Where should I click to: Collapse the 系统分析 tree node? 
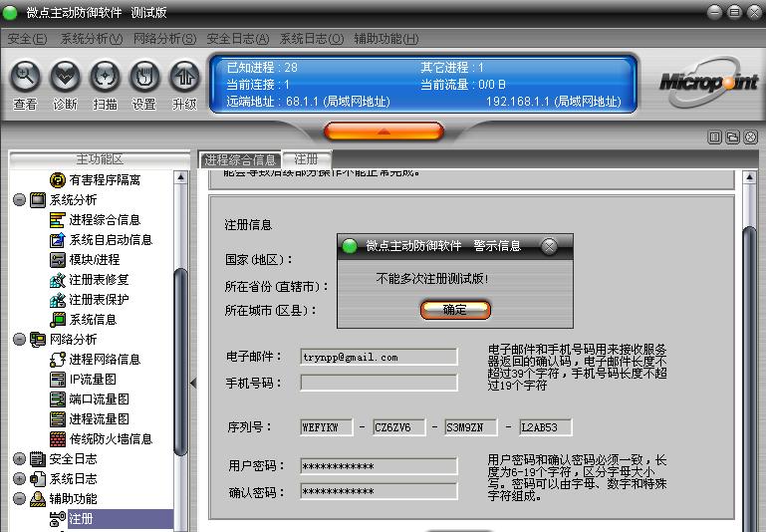20,200
